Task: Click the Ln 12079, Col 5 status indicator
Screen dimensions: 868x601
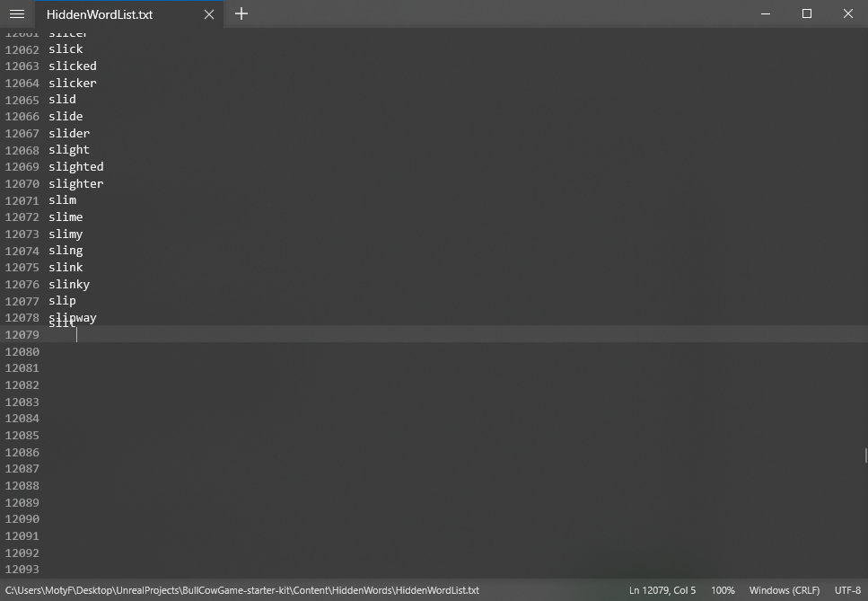Action: pos(662,590)
